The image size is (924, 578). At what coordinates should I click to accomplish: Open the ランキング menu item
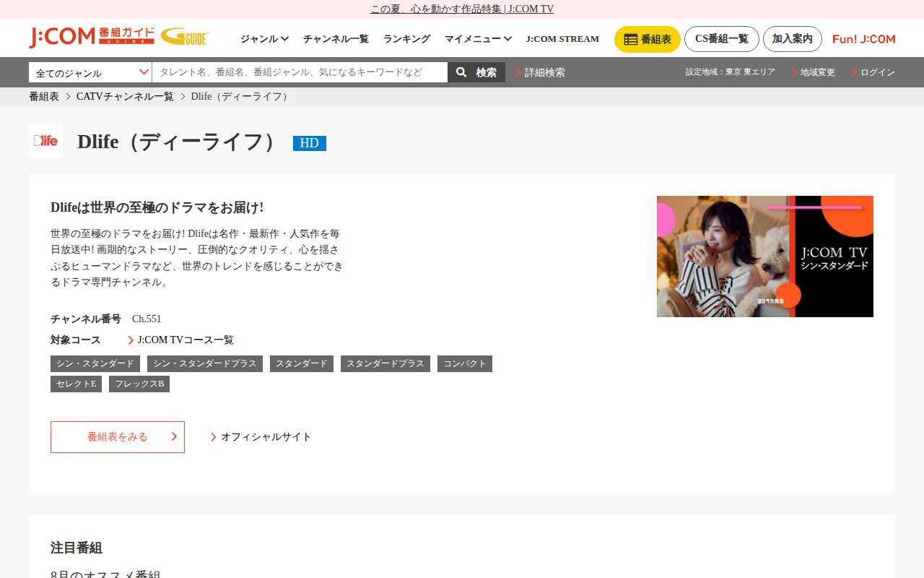(x=406, y=39)
